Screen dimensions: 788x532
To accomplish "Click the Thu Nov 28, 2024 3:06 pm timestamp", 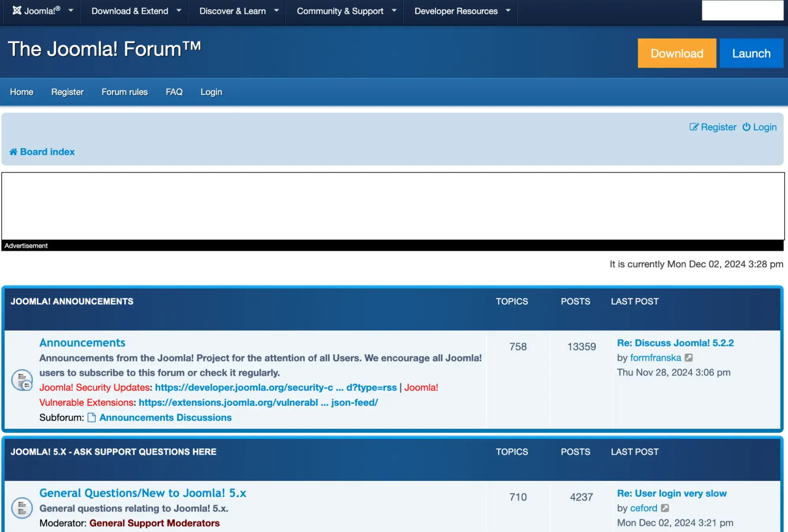I will pos(673,372).
